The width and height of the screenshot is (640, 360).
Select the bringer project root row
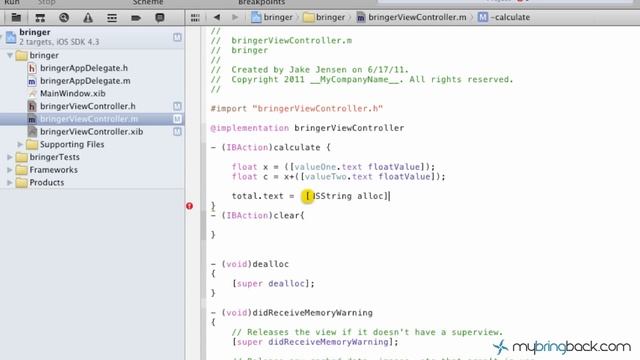(92, 37)
